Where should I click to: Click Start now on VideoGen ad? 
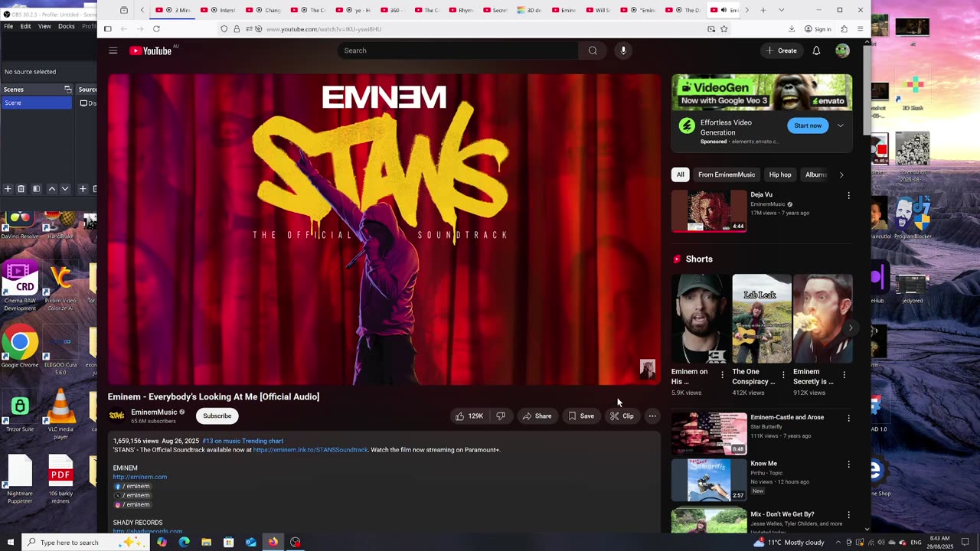[808, 126]
